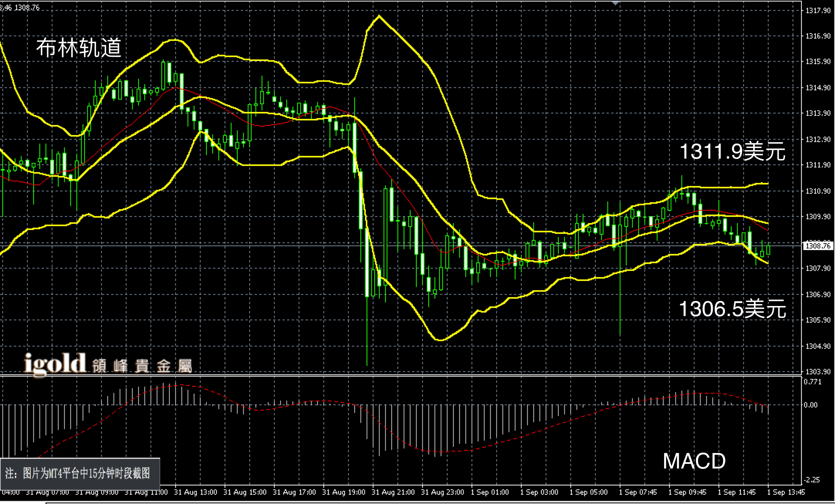
Task: Click the 31 Aug 13:00 time label
Action: 195,492
